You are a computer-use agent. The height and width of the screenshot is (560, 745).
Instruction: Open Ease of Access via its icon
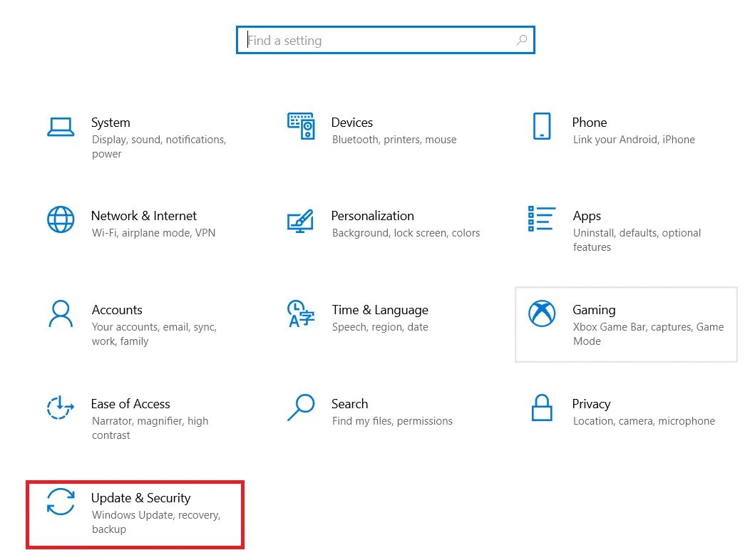click(61, 408)
